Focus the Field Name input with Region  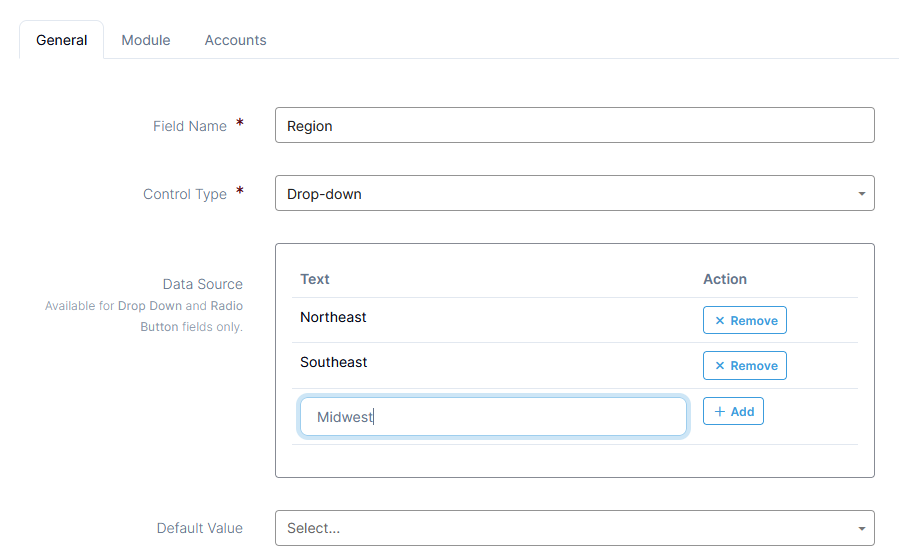pyautogui.click(x=574, y=125)
